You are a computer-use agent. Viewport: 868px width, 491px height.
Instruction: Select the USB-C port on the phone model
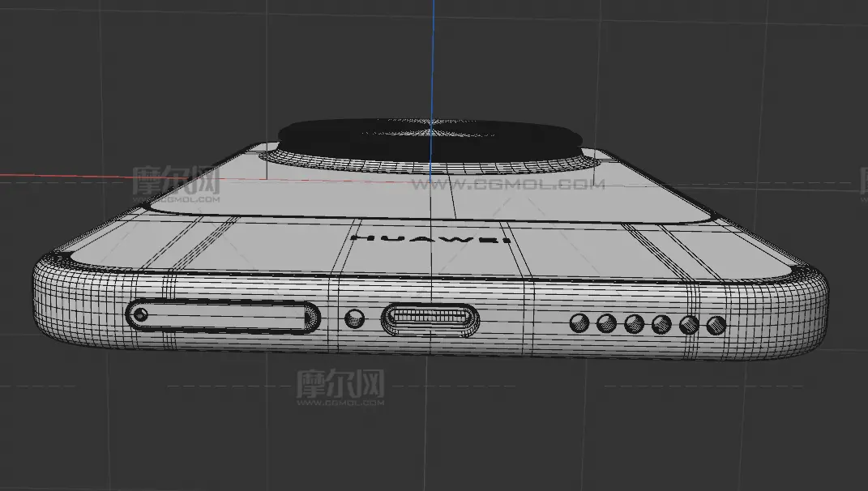[x=430, y=320]
